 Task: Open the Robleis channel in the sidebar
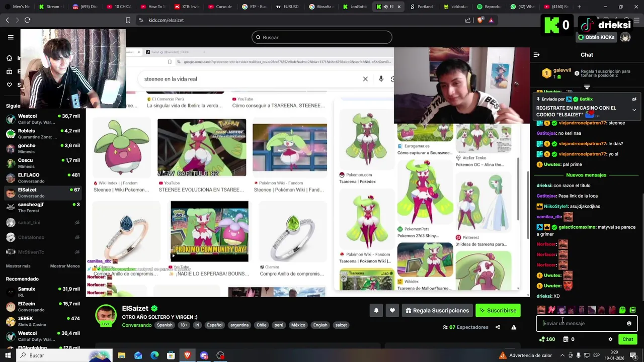coord(43,134)
